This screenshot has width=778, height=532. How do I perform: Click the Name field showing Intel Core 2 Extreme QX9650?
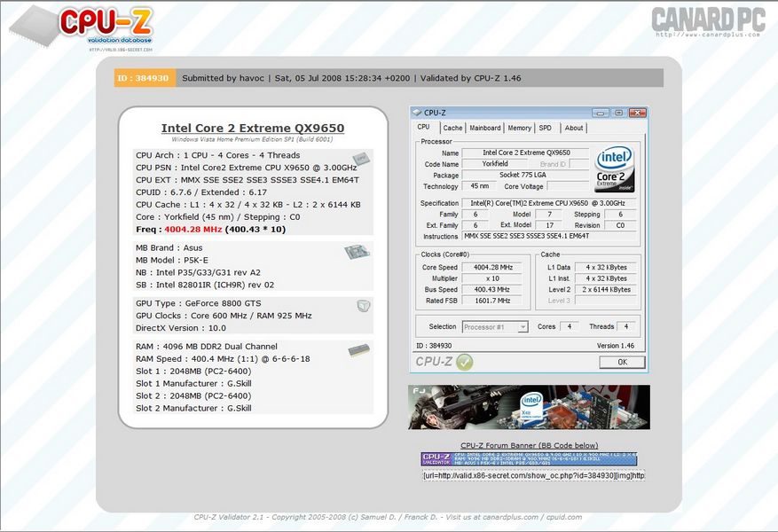(x=526, y=153)
